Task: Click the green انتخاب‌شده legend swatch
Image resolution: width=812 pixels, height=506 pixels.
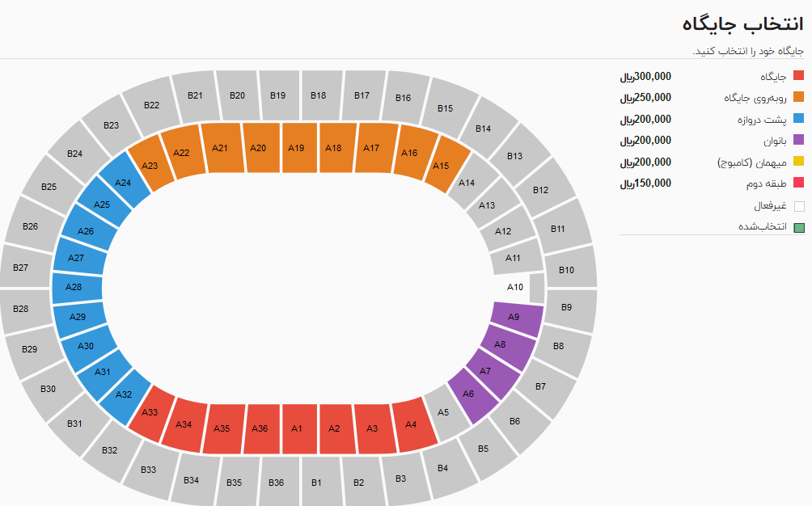Action: pos(798,226)
